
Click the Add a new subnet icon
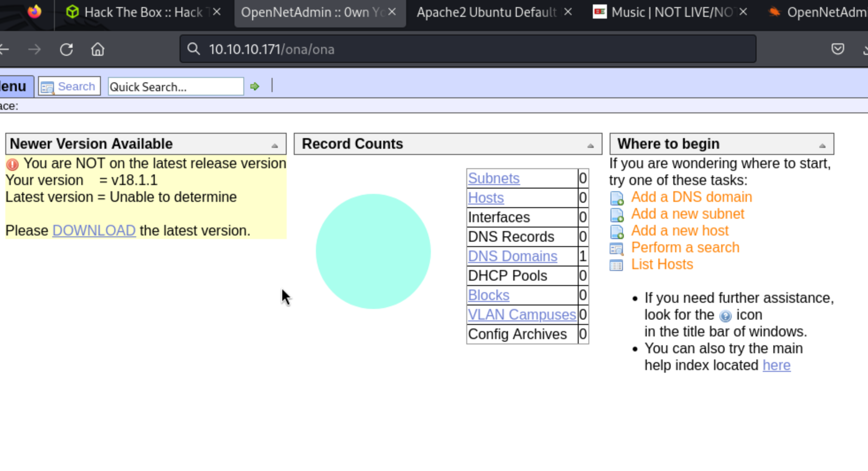tap(617, 215)
